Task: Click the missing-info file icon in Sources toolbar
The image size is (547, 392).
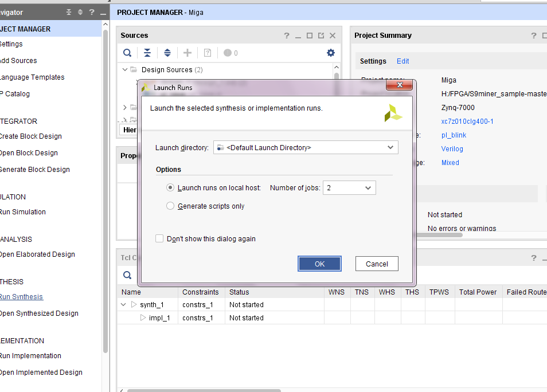Action: click(208, 53)
